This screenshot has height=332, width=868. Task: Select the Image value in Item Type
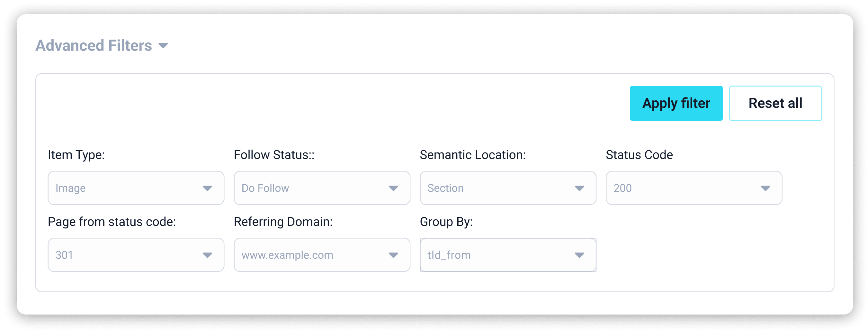pos(71,188)
